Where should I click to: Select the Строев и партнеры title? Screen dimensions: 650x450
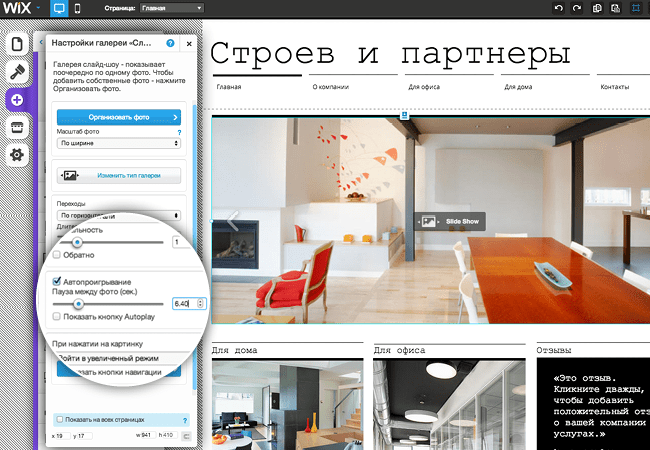pos(391,53)
